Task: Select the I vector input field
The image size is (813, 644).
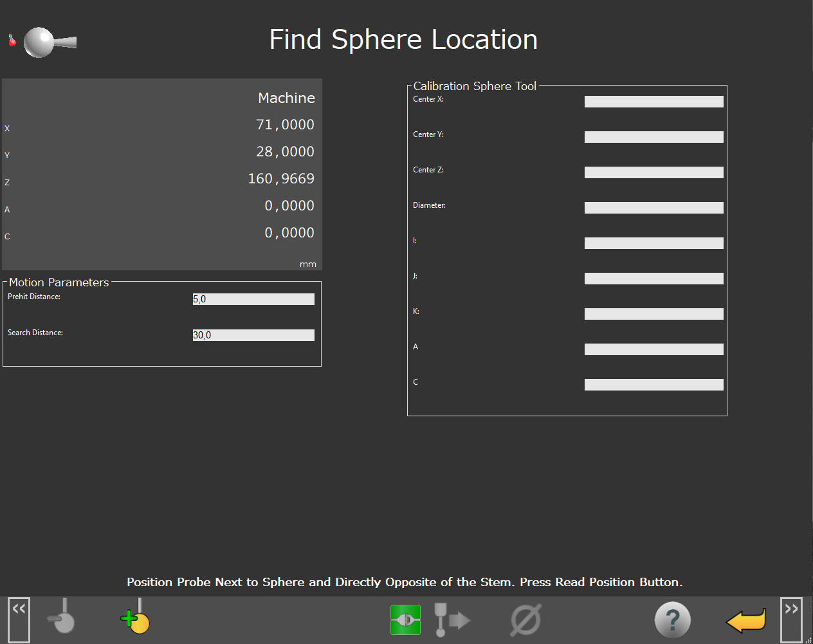Action: [653, 243]
